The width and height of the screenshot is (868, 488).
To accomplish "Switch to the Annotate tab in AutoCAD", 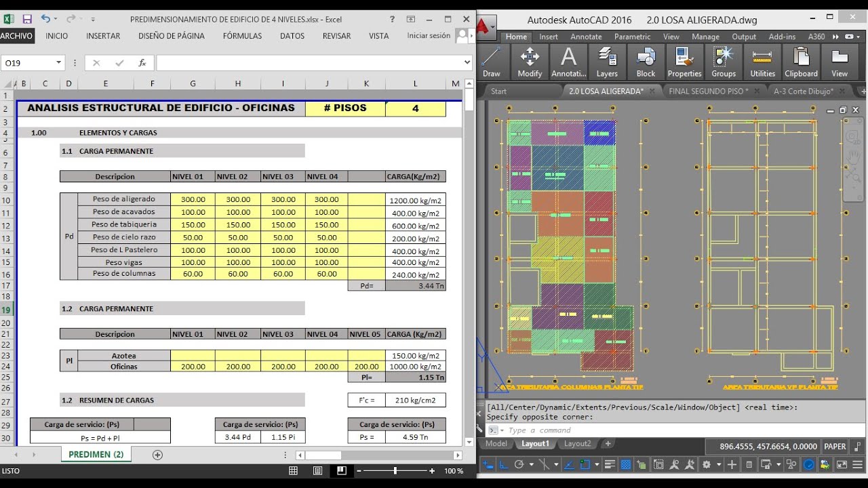I will 586,37.
